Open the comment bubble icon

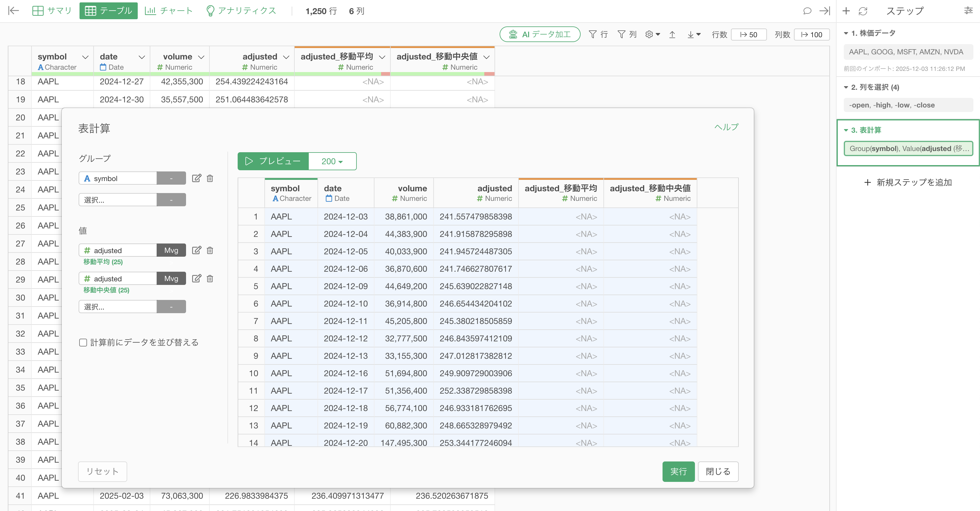(807, 11)
